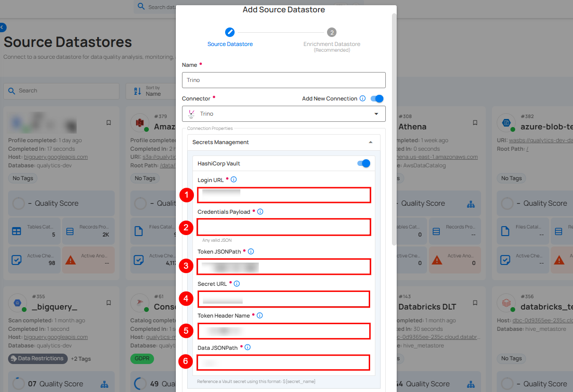Click info icon next to Credentials Payload

click(260, 212)
